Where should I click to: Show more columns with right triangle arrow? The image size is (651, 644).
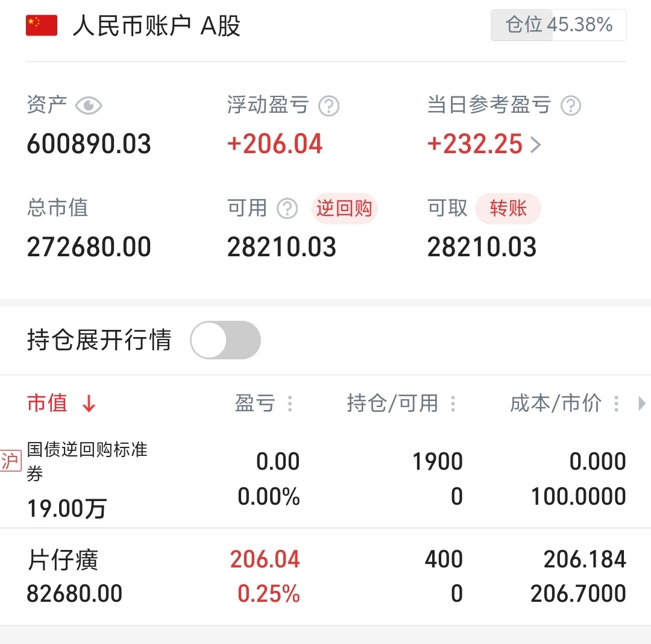pos(642,403)
